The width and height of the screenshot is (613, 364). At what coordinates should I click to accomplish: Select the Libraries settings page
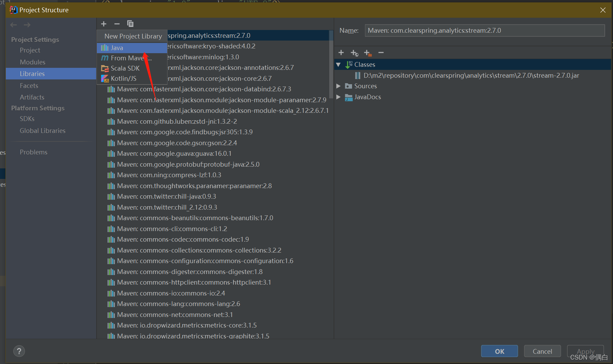(x=51, y=74)
